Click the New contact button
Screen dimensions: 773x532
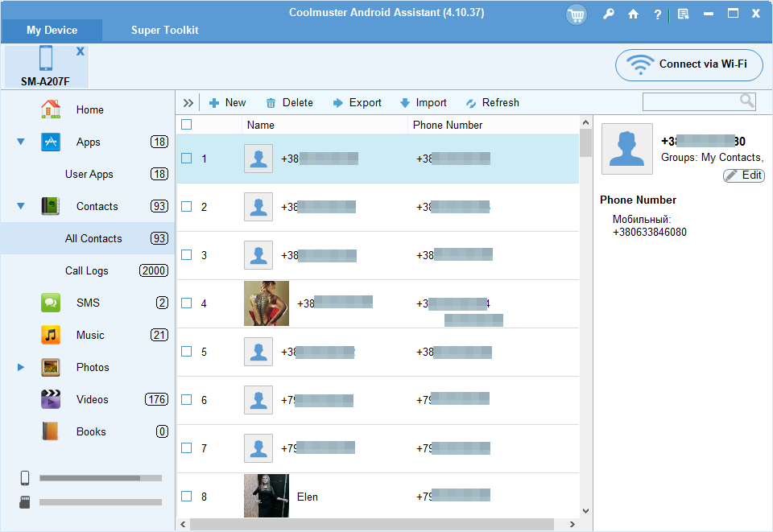(x=227, y=102)
